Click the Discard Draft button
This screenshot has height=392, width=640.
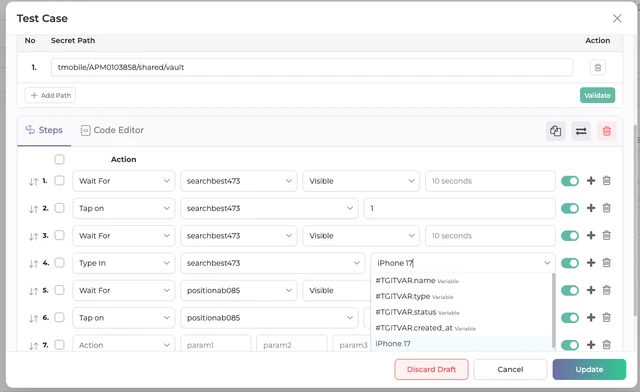(431, 369)
